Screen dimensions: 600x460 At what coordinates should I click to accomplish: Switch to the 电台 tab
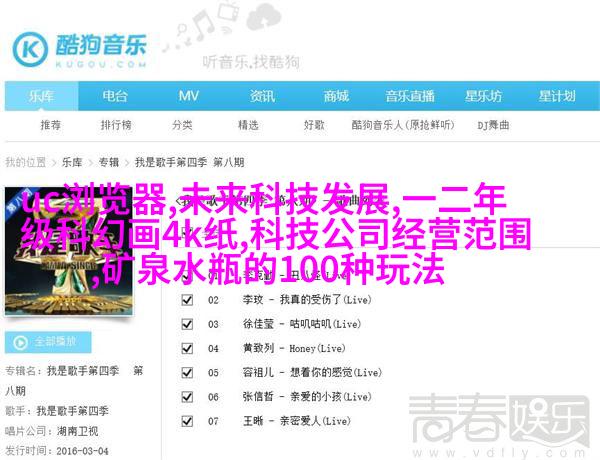tap(115, 96)
